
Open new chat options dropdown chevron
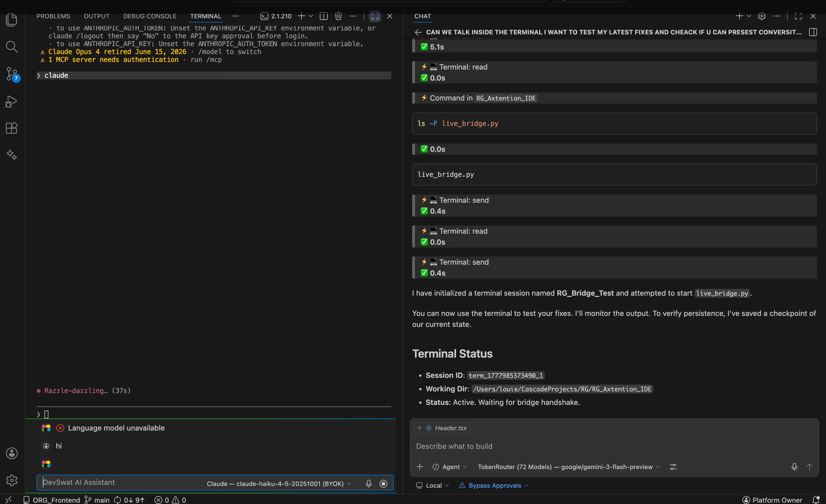click(x=749, y=16)
